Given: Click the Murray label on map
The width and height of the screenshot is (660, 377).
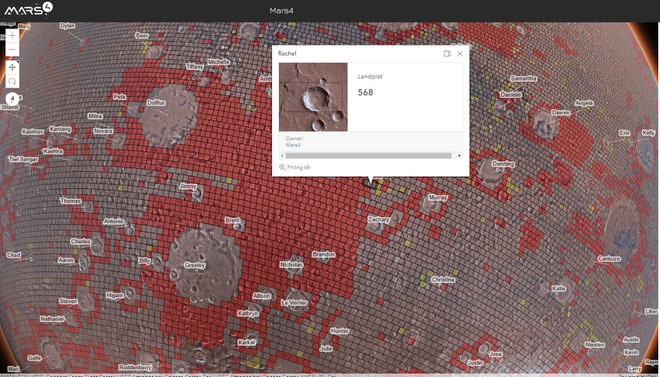Looking at the screenshot, I should (438, 197).
